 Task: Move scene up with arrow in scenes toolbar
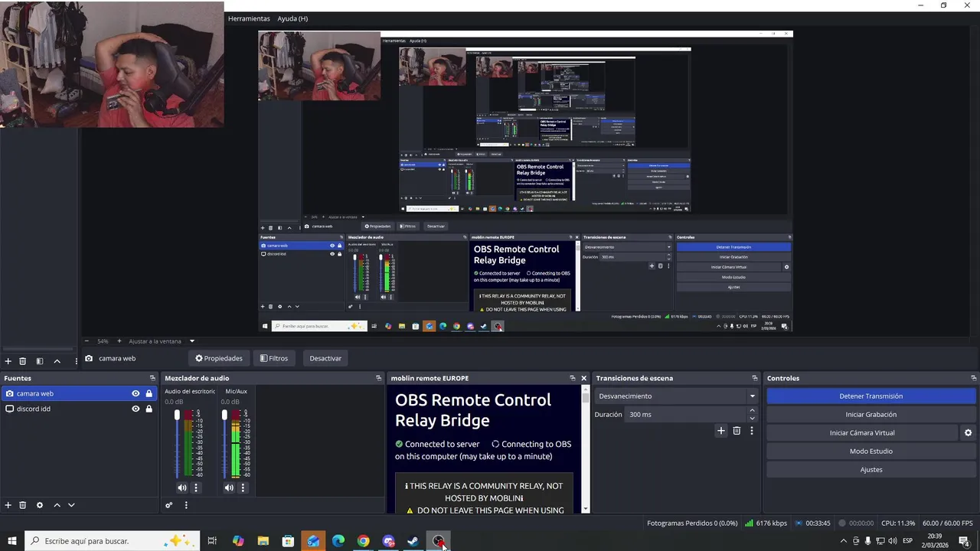click(57, 361)
